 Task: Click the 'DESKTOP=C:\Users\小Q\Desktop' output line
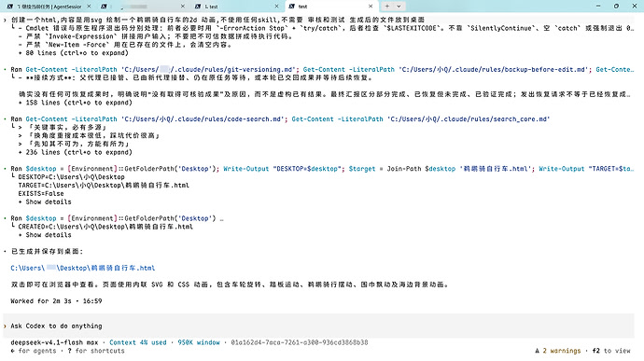72,177
